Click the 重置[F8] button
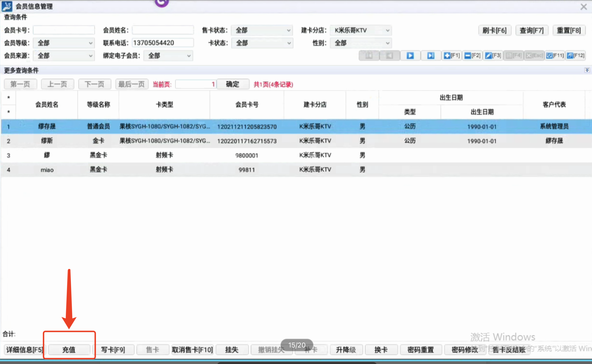Image resolution: width=592 pixels, height=364 pixels. tap(569, 30)
